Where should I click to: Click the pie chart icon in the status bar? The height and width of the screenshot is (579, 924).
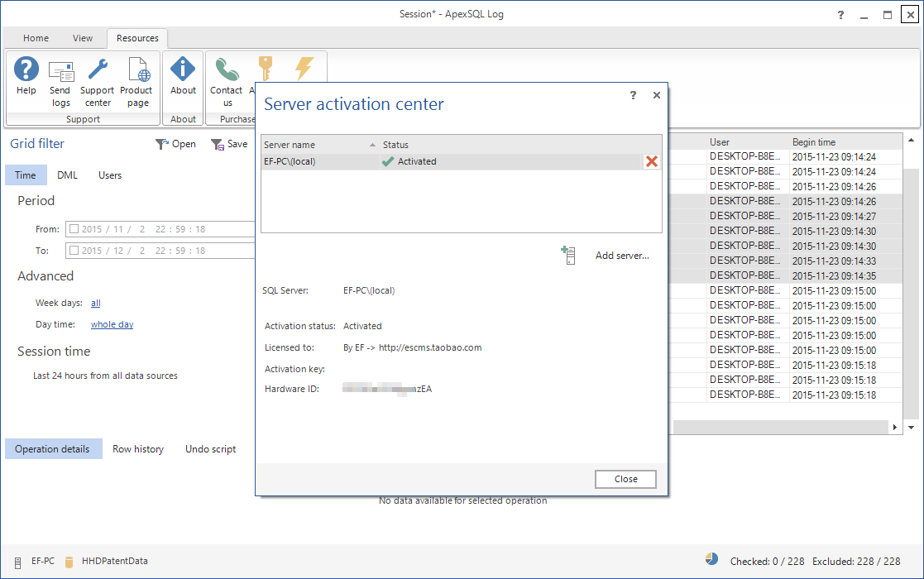(x=712, y=559)
